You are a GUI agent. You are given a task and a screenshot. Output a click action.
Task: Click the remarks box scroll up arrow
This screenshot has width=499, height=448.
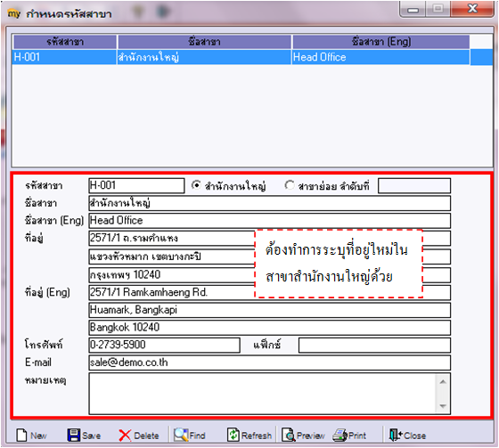click(x=443, y=381)
